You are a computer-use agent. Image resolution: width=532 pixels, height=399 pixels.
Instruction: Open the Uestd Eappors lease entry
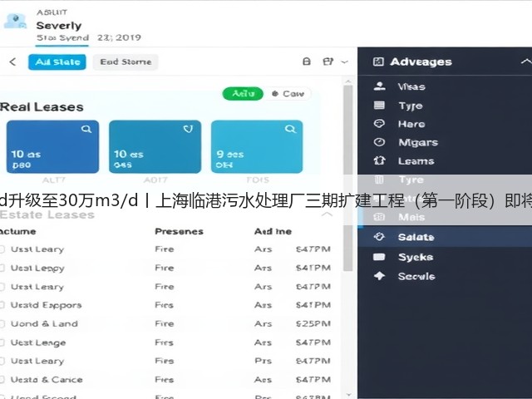47,305
